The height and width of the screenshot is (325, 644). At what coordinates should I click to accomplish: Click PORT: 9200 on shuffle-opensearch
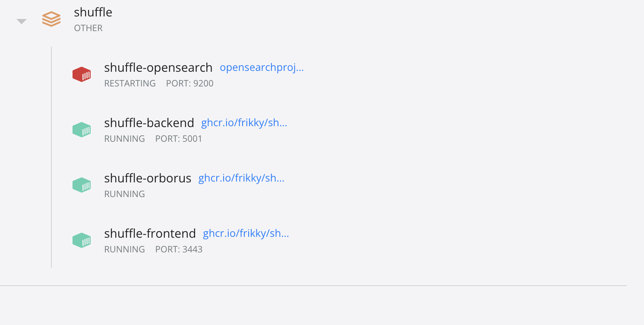[x=189, y=83]
